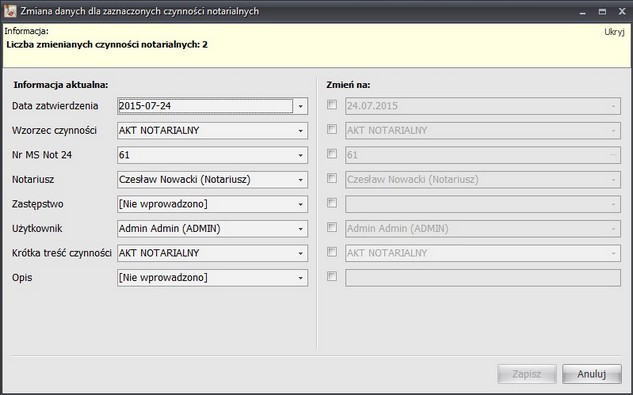The width and height of the screenshot is (633, 395).
Task: Expand the Wzorzec czynności current value dropdown
Action: (300, 131)
